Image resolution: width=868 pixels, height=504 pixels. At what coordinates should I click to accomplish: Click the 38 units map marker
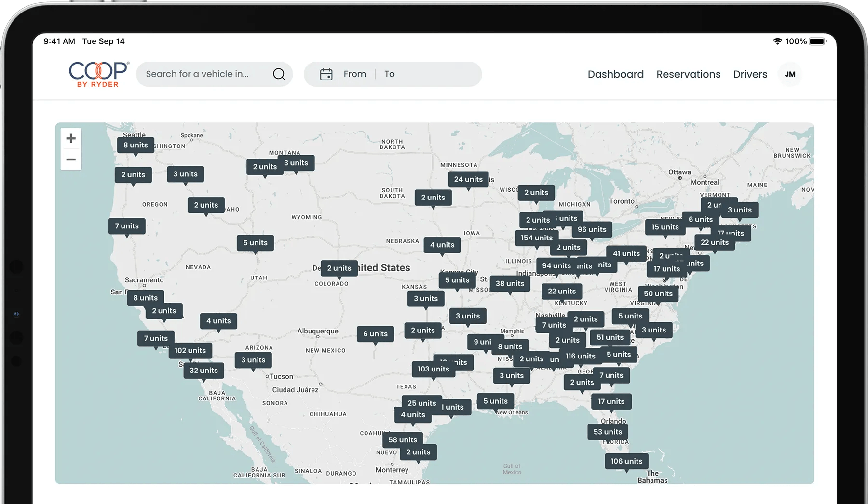[510, 284]
